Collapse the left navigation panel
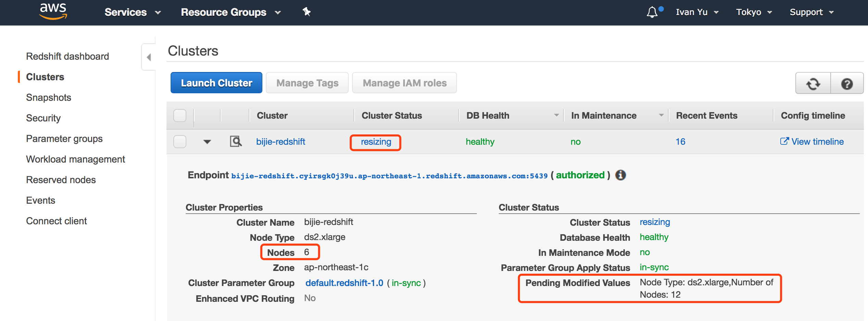This screenshot has height=321, width=868. (x=149, y=57)
